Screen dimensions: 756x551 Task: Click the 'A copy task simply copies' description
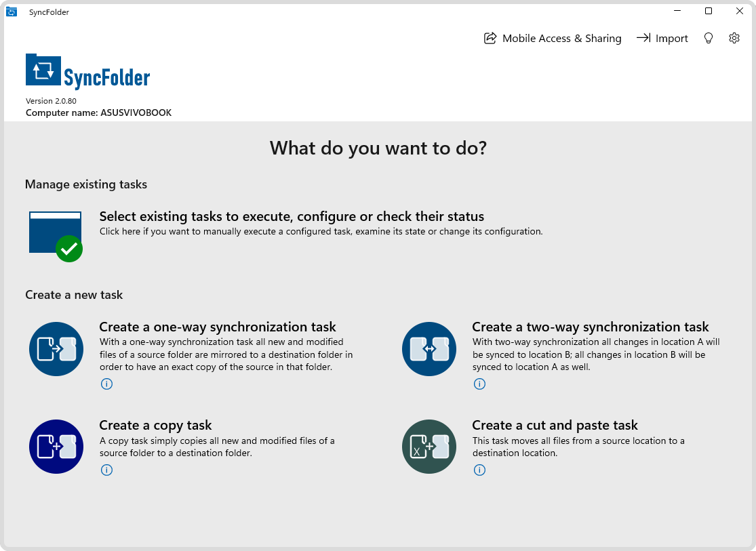217,447
